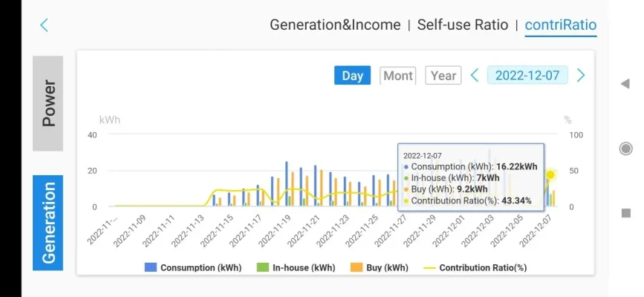The width and height of the screenshot is (644, 297).
Task: Select the Generation side tab
Action: point(48,223)
